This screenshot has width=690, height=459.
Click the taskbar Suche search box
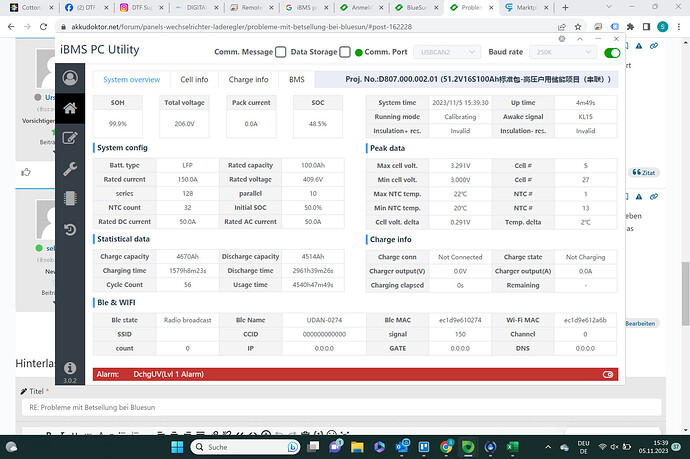click(246, 447)
